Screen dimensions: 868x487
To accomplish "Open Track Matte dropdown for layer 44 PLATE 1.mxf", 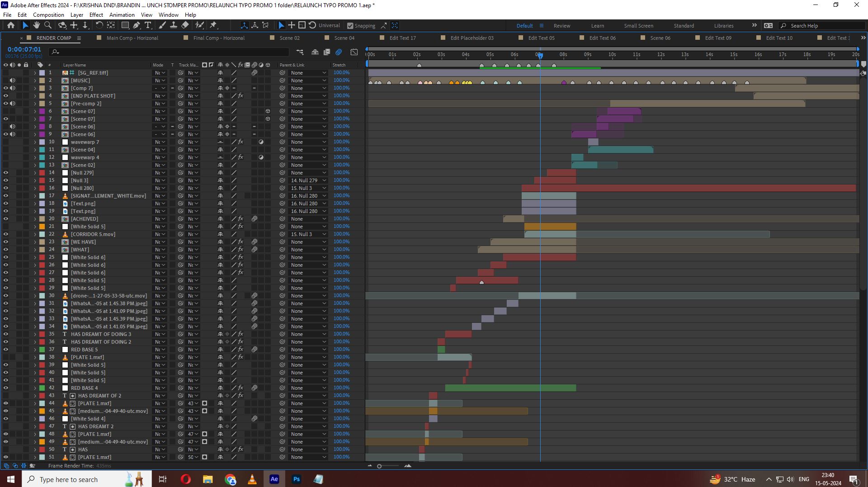I will [193, 403].
